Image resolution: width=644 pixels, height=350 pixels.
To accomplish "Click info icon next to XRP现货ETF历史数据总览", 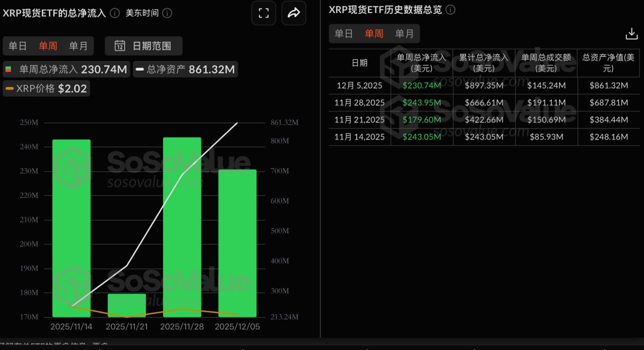I will coord(451,10).
